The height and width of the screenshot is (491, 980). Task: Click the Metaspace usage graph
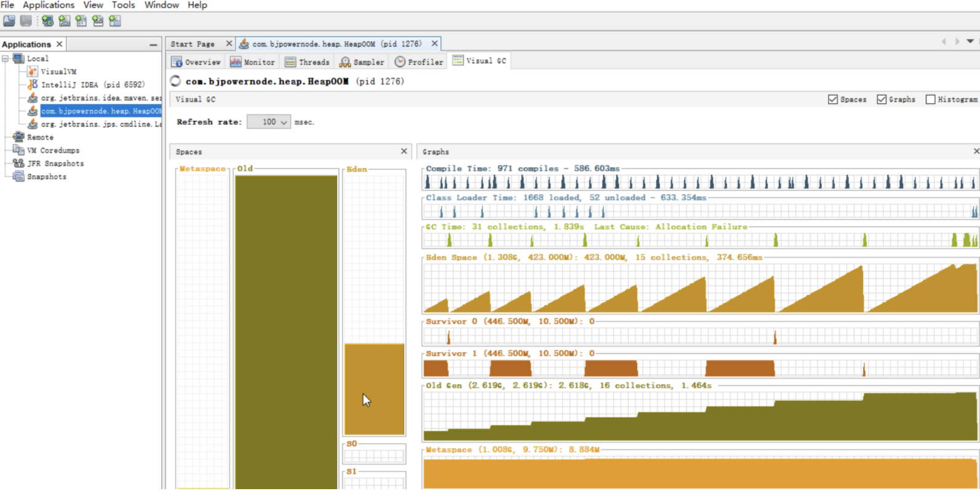(x=701, y=473)
